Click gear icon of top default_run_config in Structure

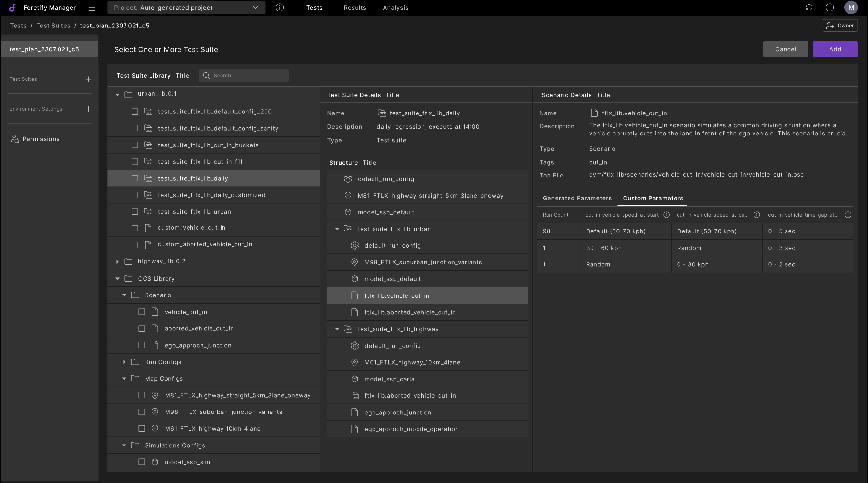tap(348, 179)
